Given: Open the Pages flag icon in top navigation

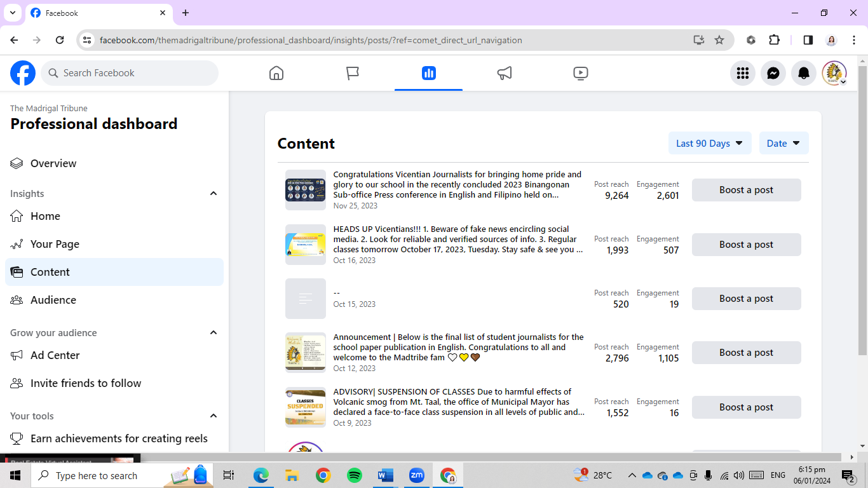Looking at the screenshot, I should 353,73.
